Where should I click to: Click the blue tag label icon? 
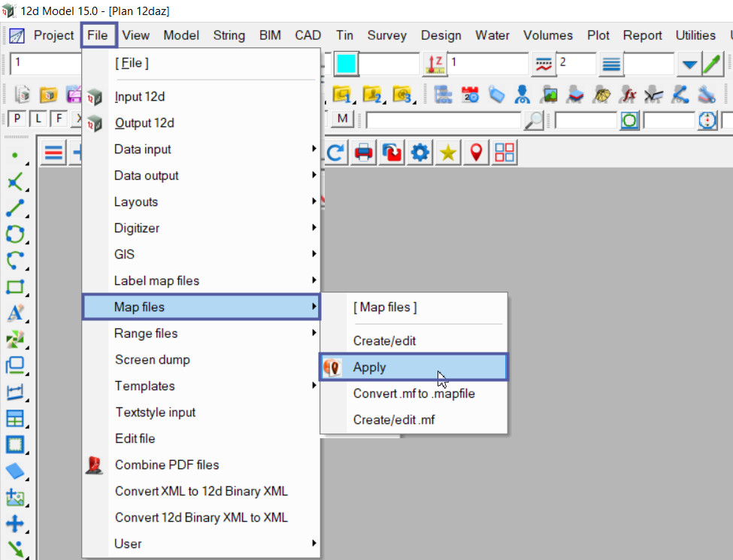[496, 95]
